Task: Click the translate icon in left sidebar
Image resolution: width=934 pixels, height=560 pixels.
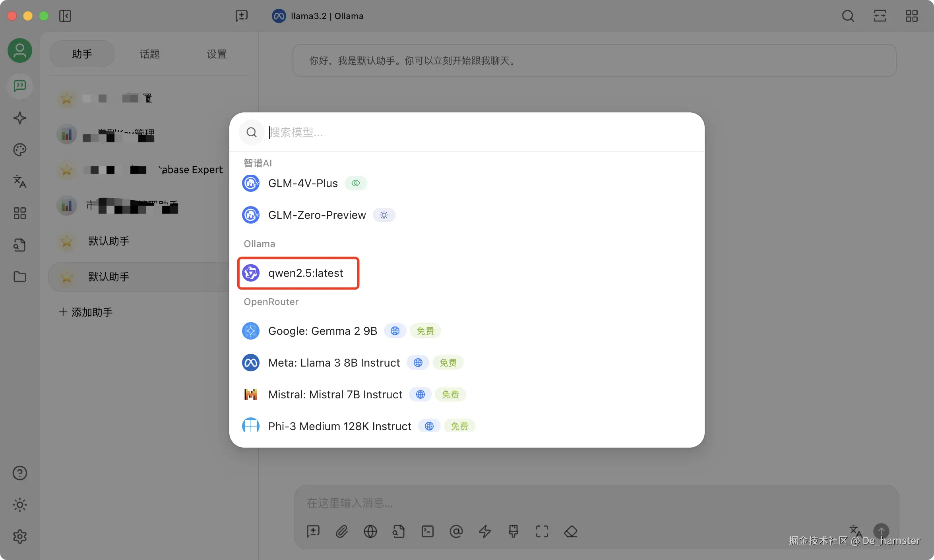Action: pyautogui.click(x=19, y=182)
